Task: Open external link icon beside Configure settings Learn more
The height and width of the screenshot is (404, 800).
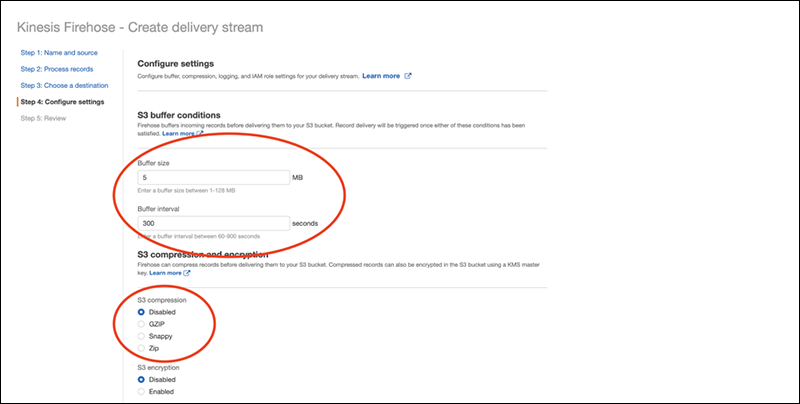Action: click(x=408, y=76)
